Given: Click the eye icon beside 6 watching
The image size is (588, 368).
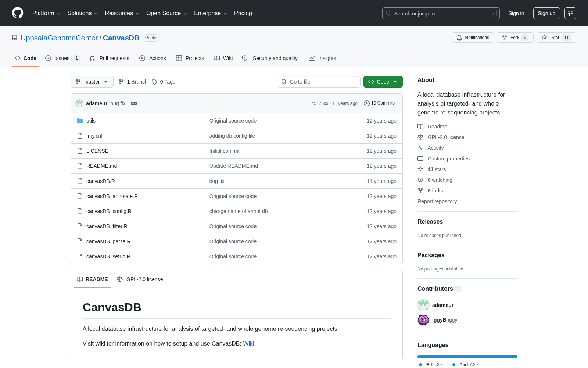Looking at the screenshot, I should tap(420, 180).
